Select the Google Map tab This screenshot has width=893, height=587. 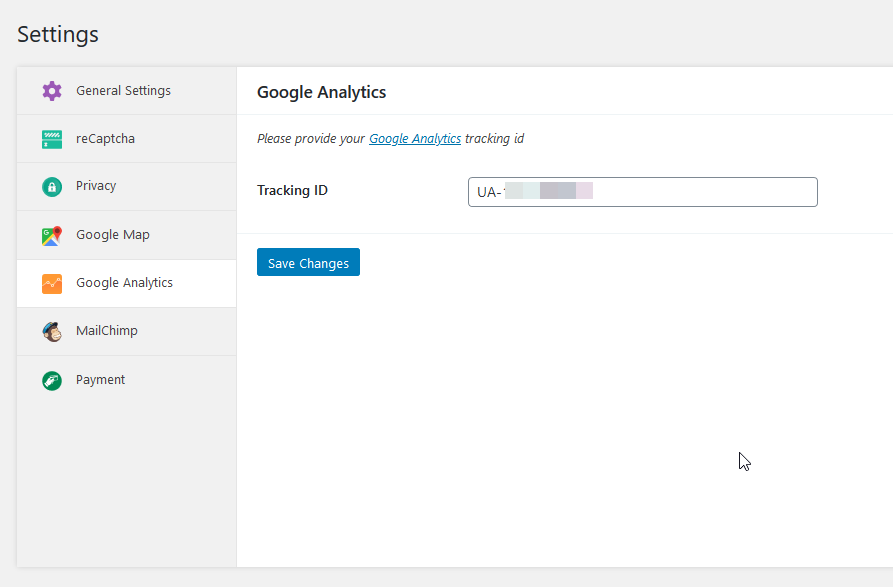click(112, 235)
